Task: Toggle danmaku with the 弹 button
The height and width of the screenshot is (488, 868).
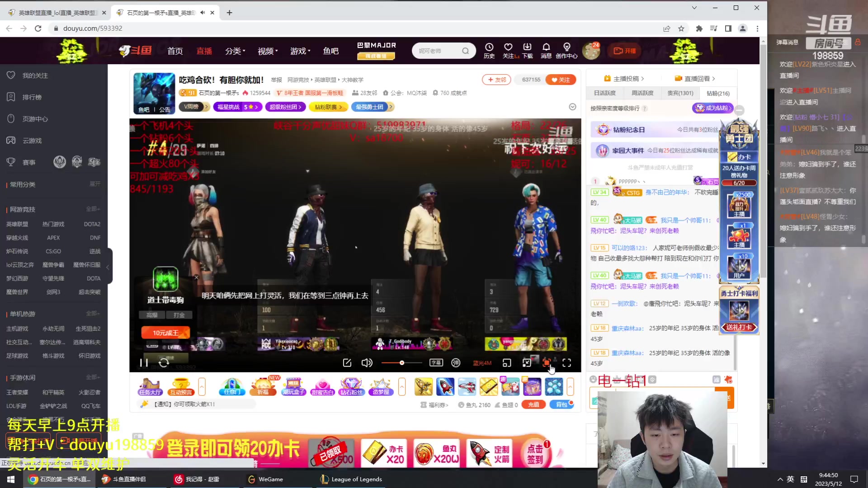Action: tap(456, 363)
